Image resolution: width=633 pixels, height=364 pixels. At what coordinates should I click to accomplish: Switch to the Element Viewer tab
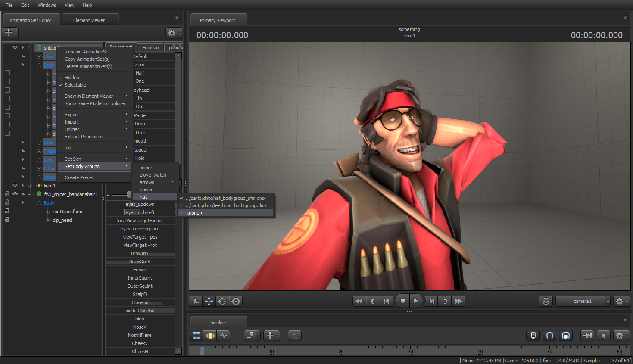(x=89, y=20)
